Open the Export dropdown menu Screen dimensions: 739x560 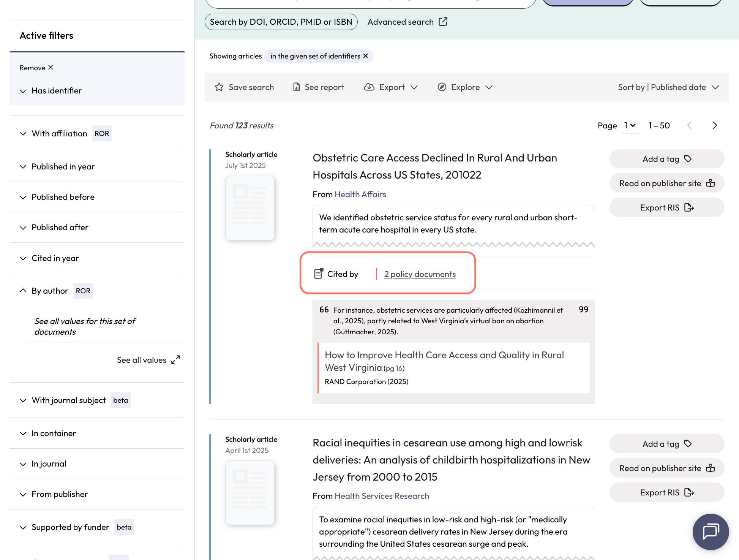391,87
